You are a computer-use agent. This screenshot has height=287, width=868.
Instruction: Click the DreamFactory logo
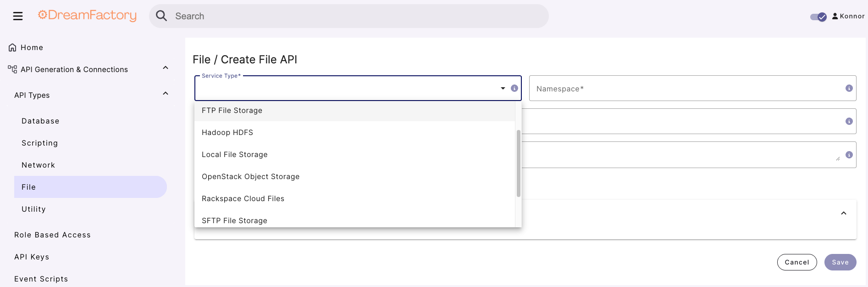(87, 16)
